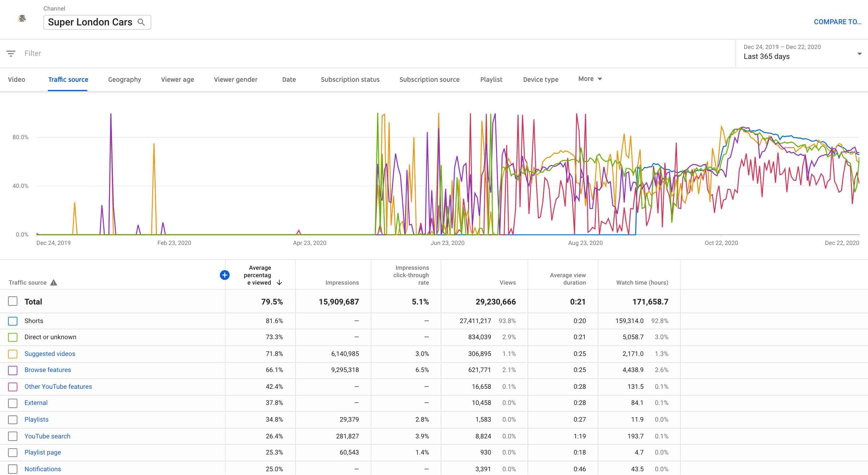Click the Total average percentage 79.5%
This screenshot has height=475, width=868.
click(272, 301)
